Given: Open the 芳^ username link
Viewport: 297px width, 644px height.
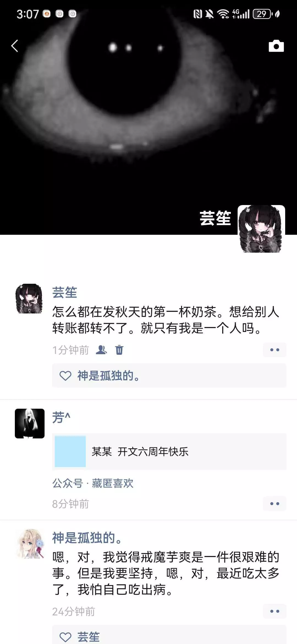Looking at the screenshot, I should coord(61,417).
